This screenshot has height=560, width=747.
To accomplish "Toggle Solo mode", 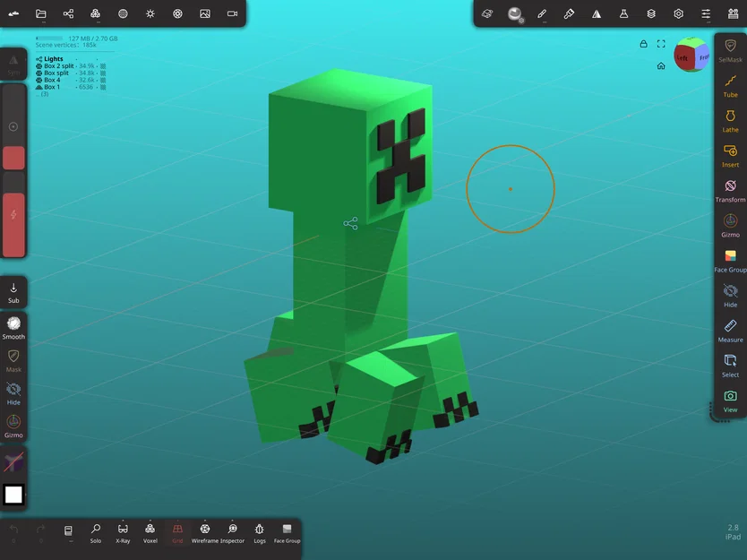I will coord(95,533).
